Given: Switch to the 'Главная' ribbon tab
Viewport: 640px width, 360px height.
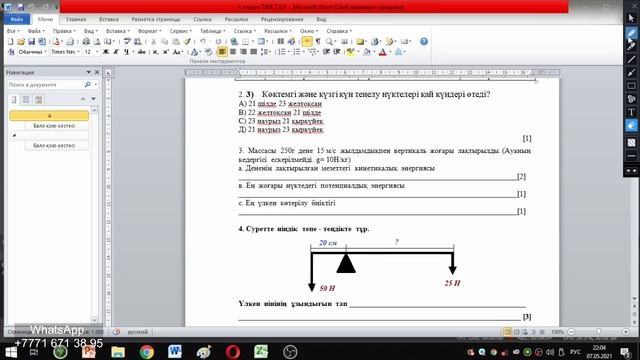Looking at the screenshot, I should (x=76, y=19).
